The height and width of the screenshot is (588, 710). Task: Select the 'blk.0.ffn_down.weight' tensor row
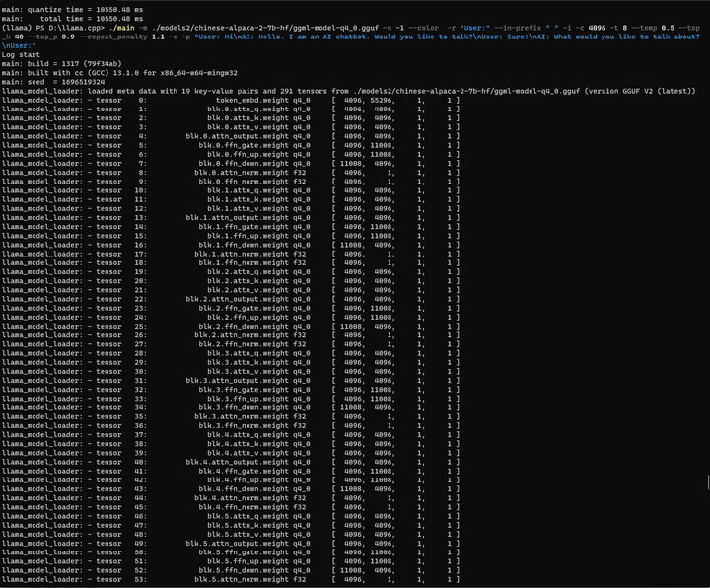[231, 164]
